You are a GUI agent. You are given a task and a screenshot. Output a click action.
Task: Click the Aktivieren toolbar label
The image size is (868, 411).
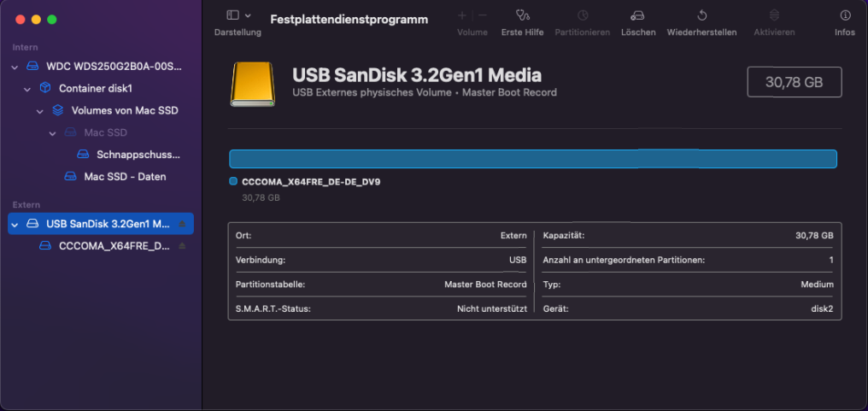774,32
